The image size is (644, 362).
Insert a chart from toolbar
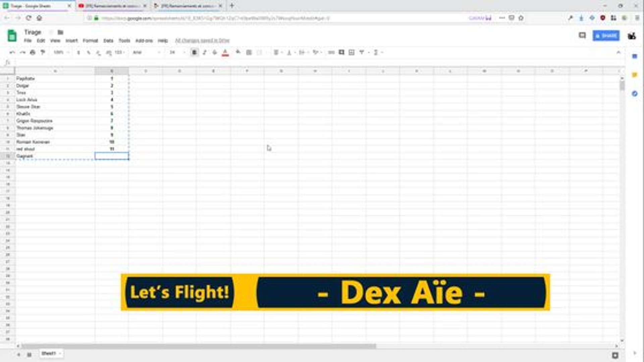point(352,52)
